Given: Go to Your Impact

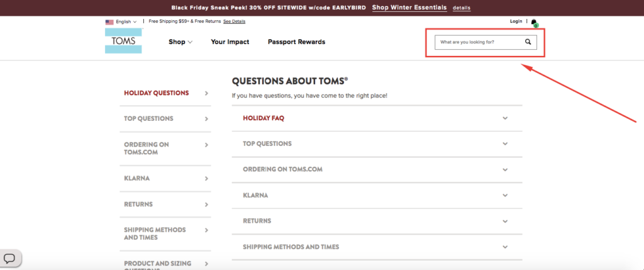Looking at the screenshot, I should [x=230, y=42].
